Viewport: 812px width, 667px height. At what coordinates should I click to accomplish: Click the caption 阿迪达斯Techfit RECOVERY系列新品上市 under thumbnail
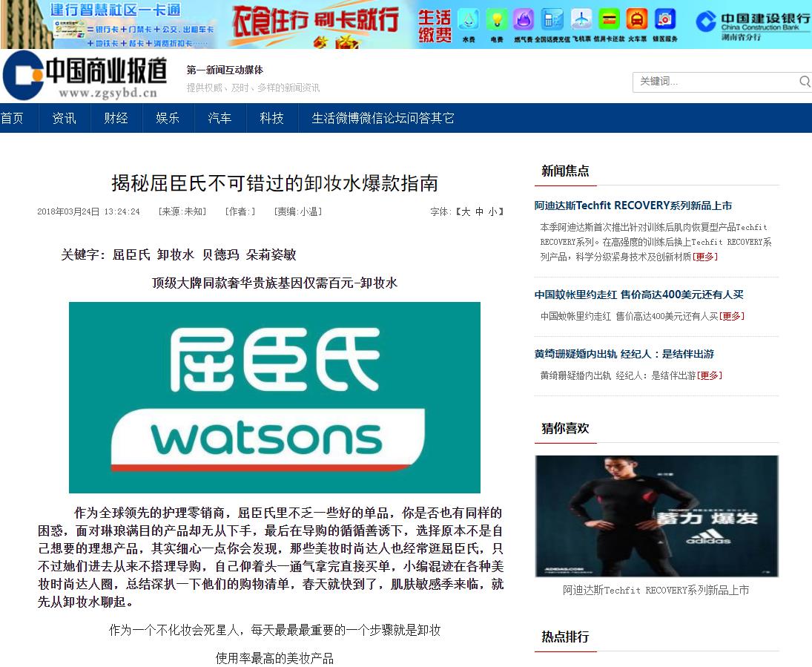click(656, 590)
